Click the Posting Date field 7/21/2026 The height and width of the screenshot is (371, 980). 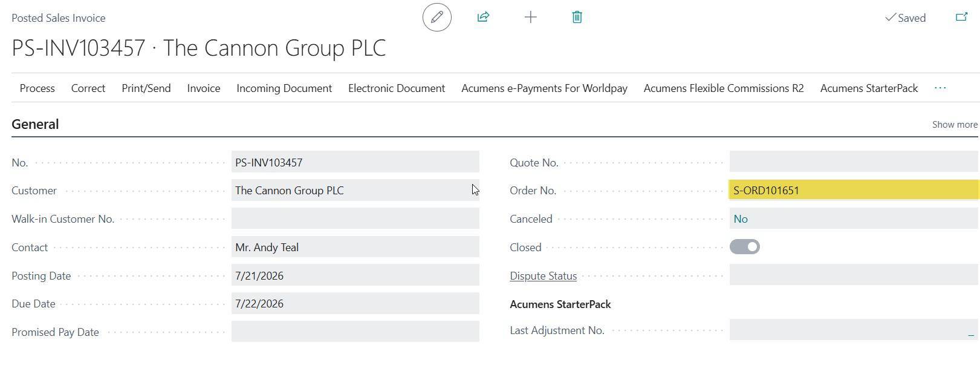pos(355,275)
